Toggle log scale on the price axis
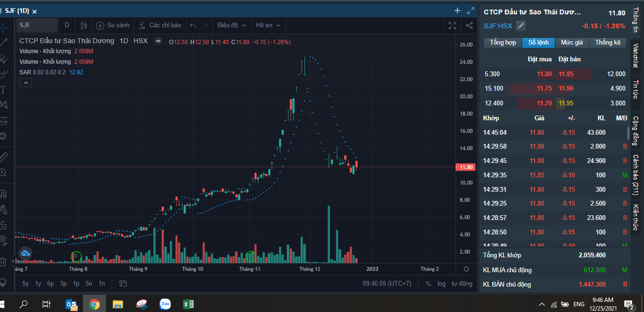Image resolution: width=644 pixels, height=312 pixels. tap(441, 283)
